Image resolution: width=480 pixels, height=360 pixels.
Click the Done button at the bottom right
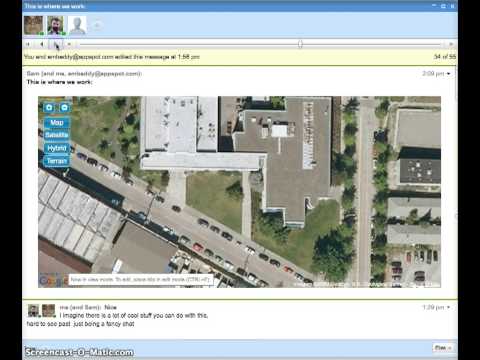click(x=443, y=348)
